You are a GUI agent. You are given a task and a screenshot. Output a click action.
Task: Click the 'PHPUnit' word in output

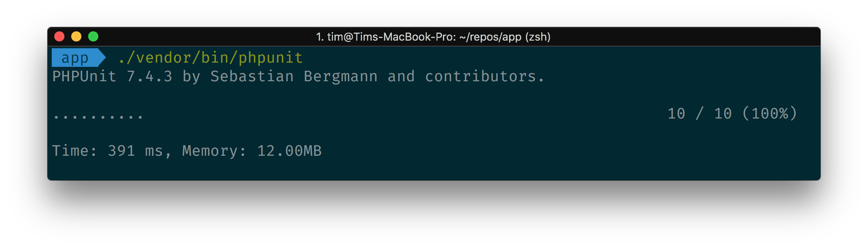coord(84,77)
